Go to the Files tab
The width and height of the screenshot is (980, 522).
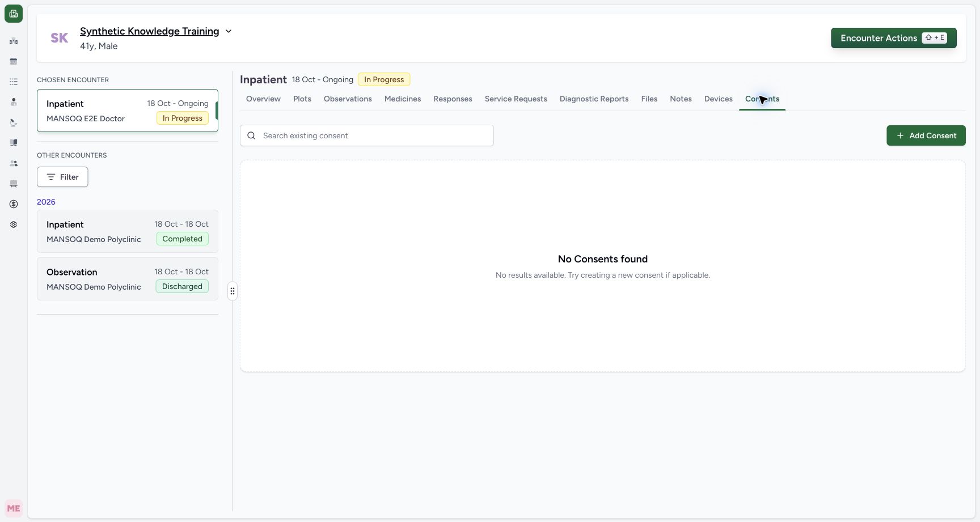pos(649,99)
